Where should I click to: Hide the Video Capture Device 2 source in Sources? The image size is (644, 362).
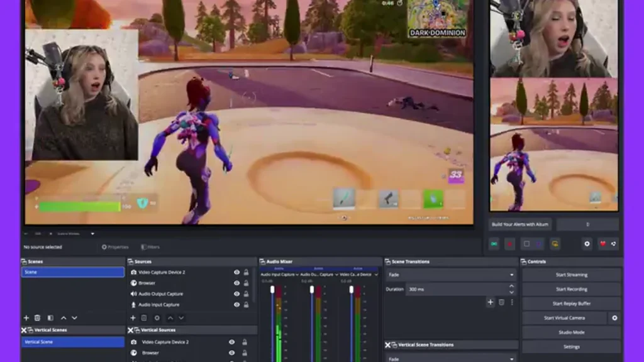pos(236,273)
